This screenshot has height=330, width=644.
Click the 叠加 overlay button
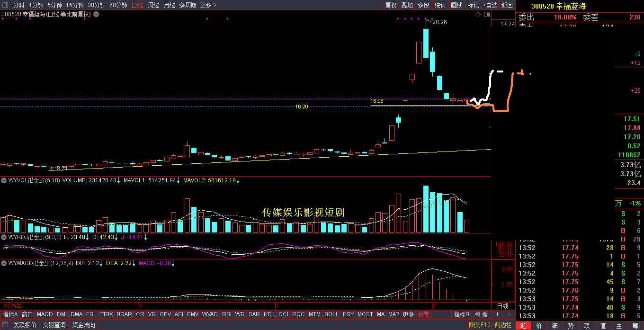(x=407, y=5)
